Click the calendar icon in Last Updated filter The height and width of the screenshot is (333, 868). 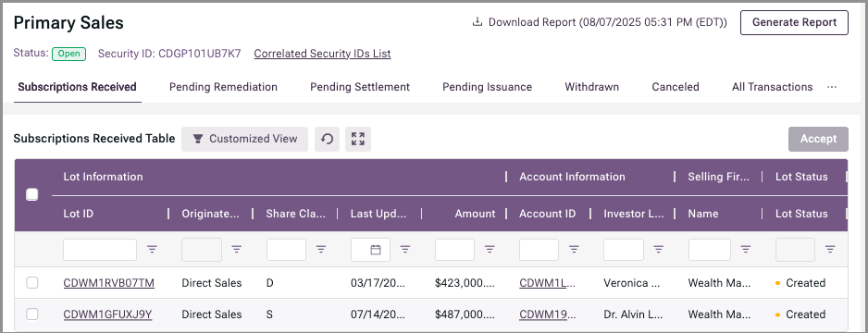(376, 250)
